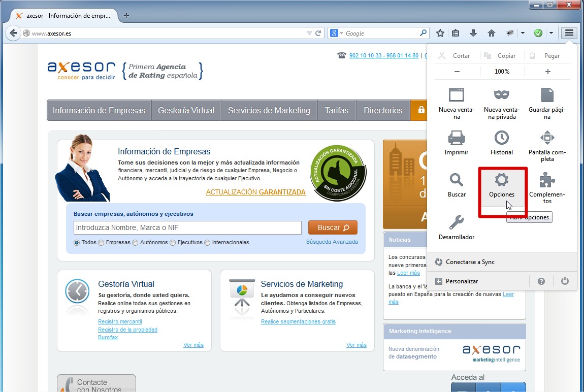Viewport: 584px width, 392px height.
Task: Zoom in with the plus button
Action: point(548,72)
